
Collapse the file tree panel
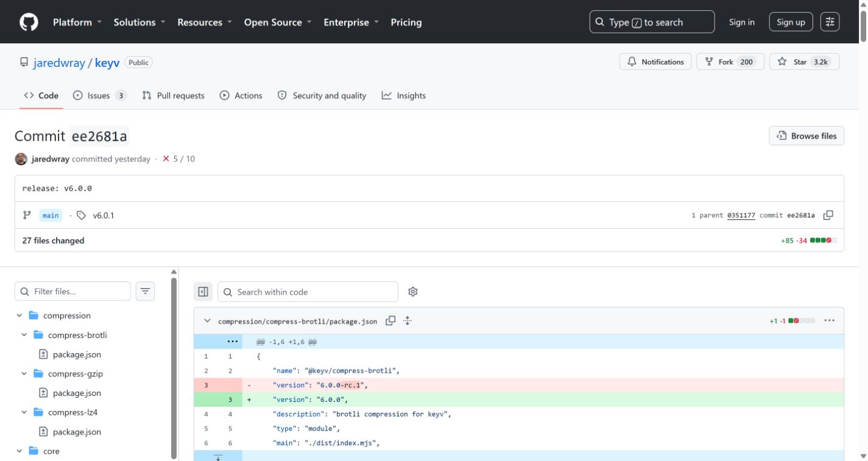click(203, 292)
